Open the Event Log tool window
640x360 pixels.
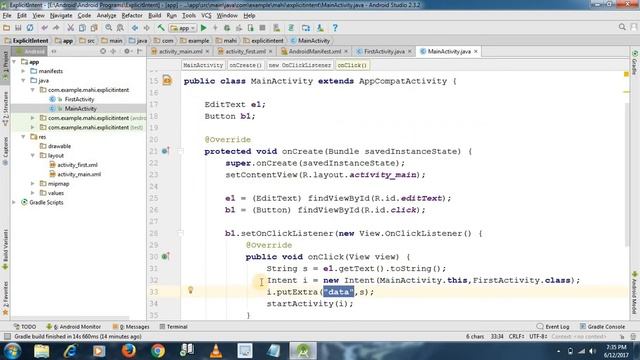point(553,327)
